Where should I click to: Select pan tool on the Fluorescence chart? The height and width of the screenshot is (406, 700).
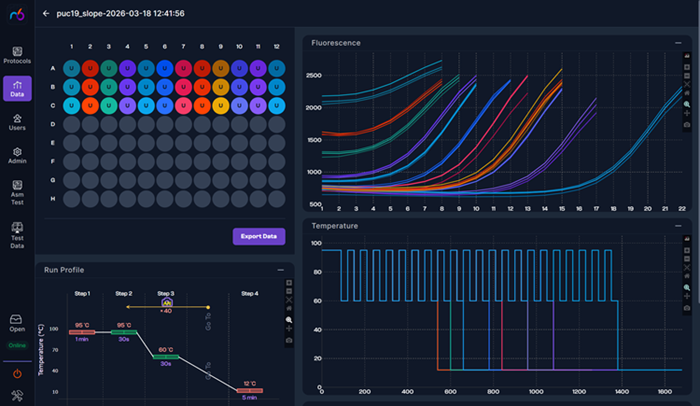tap(687, 113)
